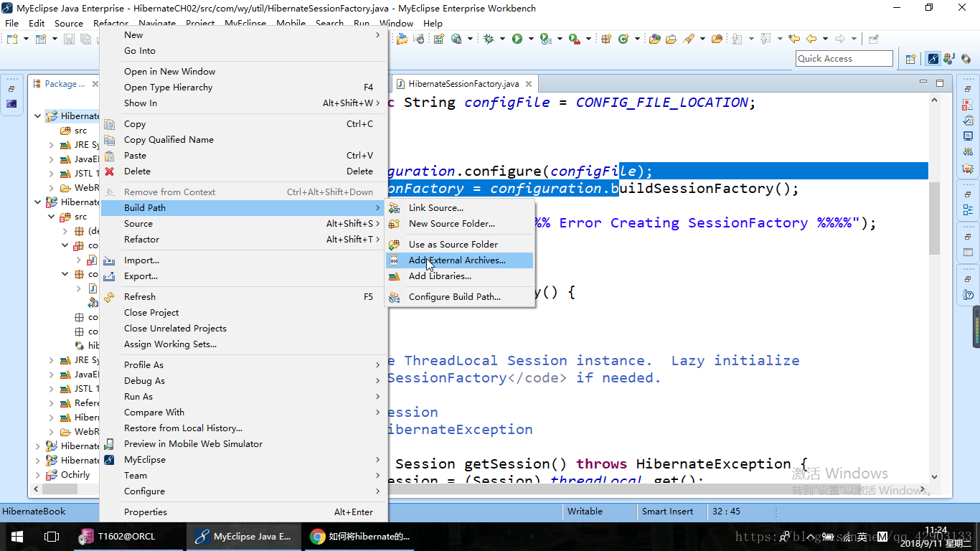Click the green Run button in toolbar
This screenshot has width=980, height=551.
(517, 39)
